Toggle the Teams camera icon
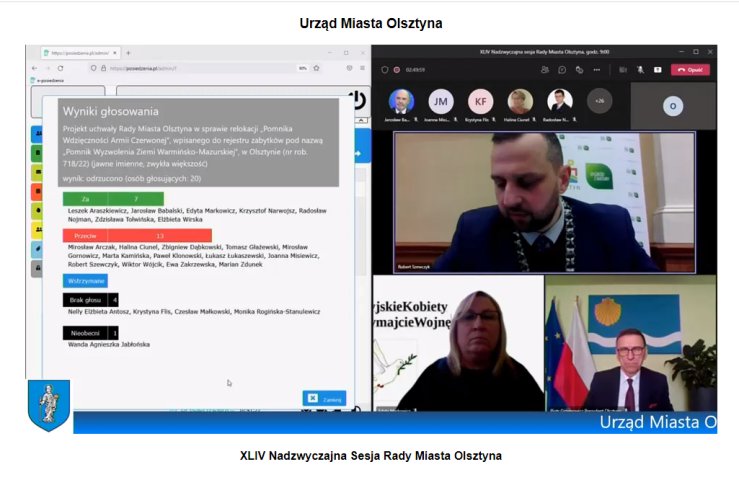This screenshot has height=480, width=739. pyautogui.click(x=623, y=70)
